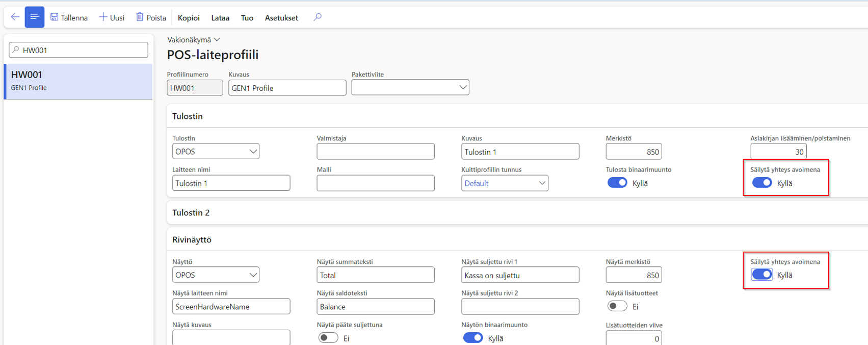The image size is (868, 345).
Task: Edit the Kuvaus field containing GEN1 Profile
Action: pos(287,88)
